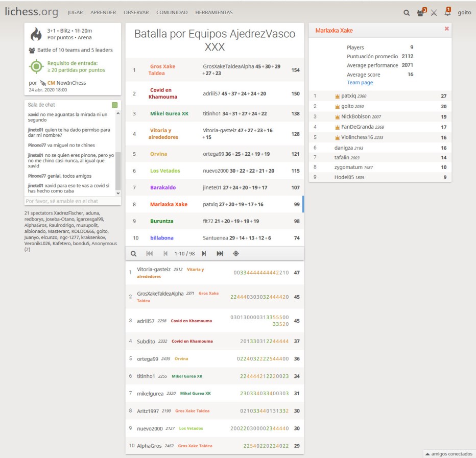
Task: Close the Marlaxka Xake team panel
Action: pyautogui.click(x=446, y=29)
